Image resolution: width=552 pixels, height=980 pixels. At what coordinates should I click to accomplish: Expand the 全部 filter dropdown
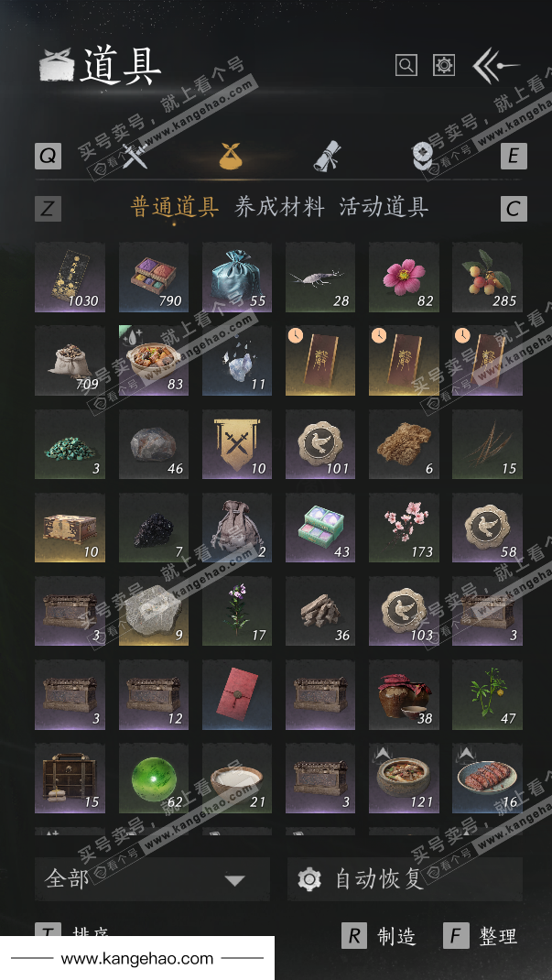[x=152, y=878]
